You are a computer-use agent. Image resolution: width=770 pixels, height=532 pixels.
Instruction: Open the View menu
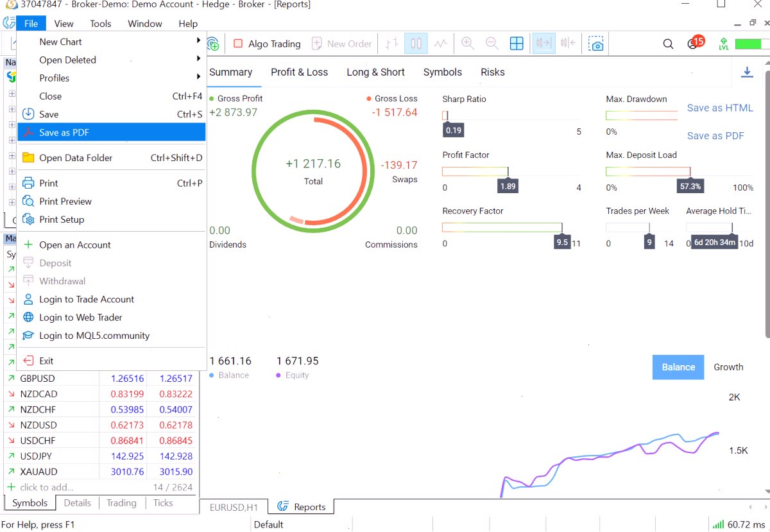tap(64, 24)
